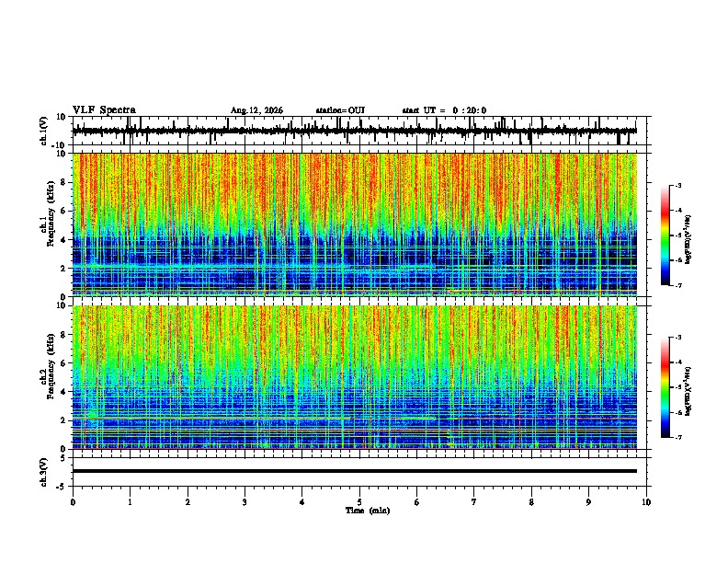Viewport: 728px width, 563px height.
Task: Click the "8" kHz tick on ch.1 frequency axis
Action: pos(63,182)
